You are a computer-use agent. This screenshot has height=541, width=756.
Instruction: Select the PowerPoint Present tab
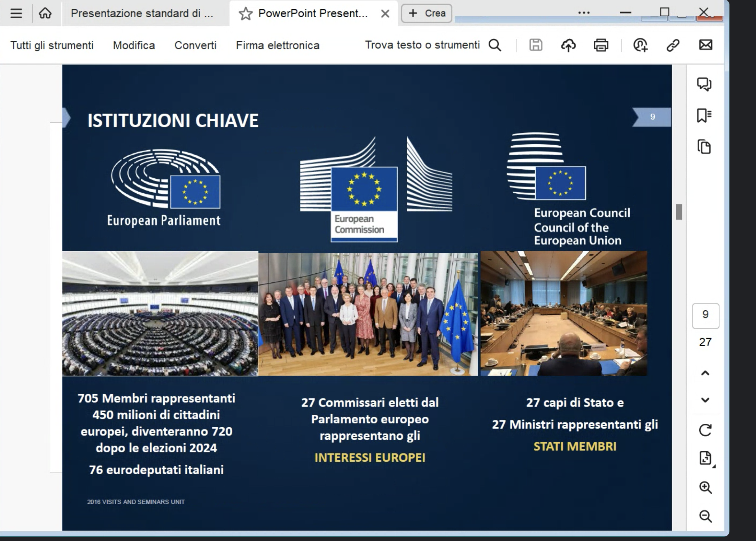(313, 13)
